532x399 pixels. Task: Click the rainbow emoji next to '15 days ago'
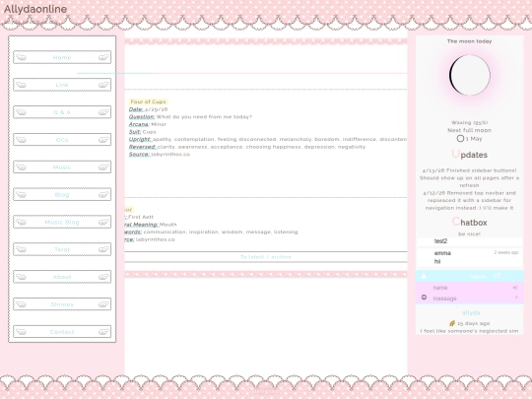[x=452, y=323]
